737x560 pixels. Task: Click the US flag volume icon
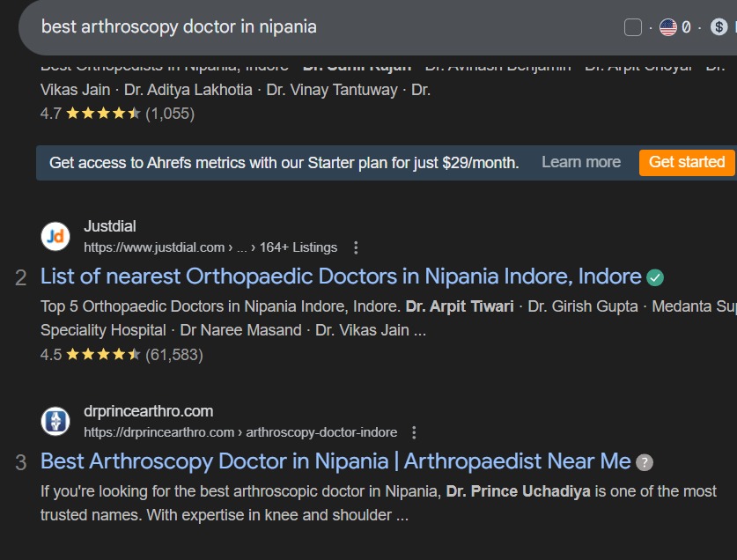point(668,27)
